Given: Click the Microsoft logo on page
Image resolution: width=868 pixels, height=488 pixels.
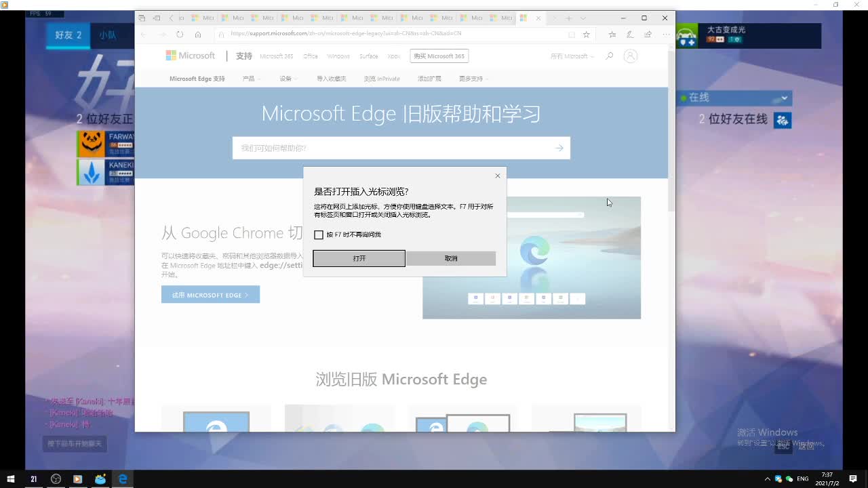Looking at the screenshot, I should point(191,56).
